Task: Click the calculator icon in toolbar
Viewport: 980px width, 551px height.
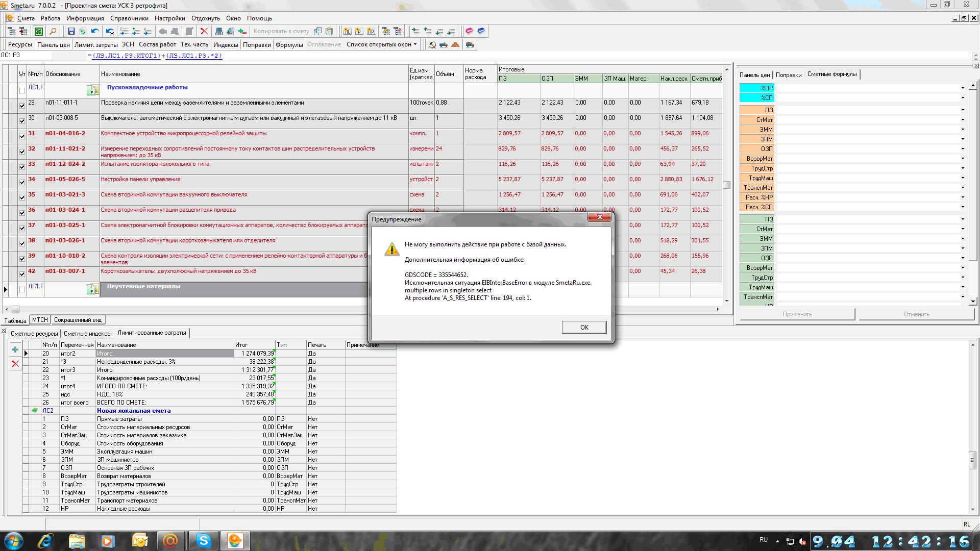Action: coord(218,31)
